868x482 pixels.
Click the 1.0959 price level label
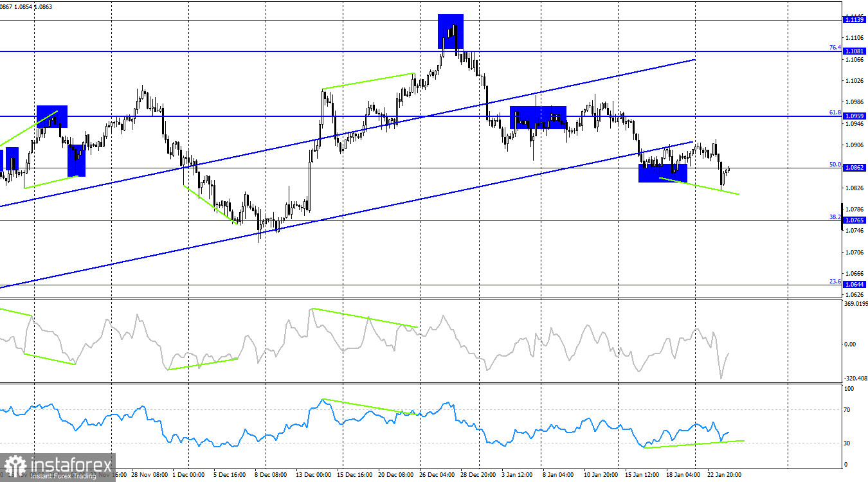pos(854,116)
